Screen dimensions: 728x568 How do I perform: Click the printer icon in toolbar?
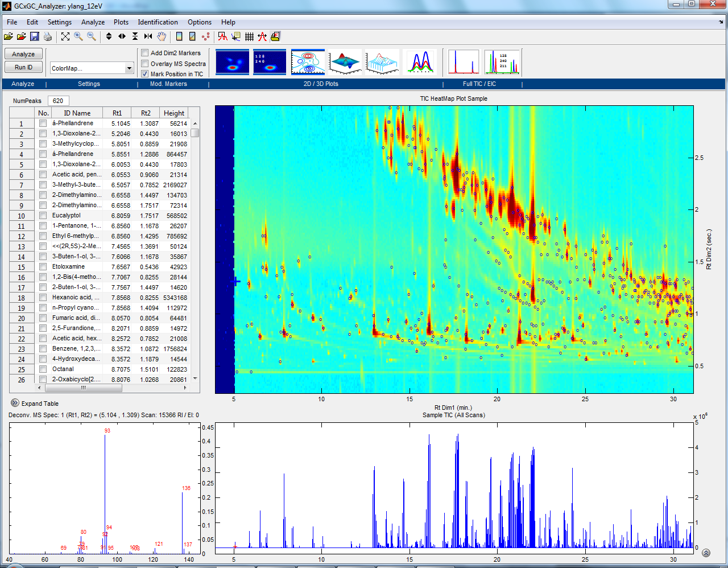coord(48,36)
